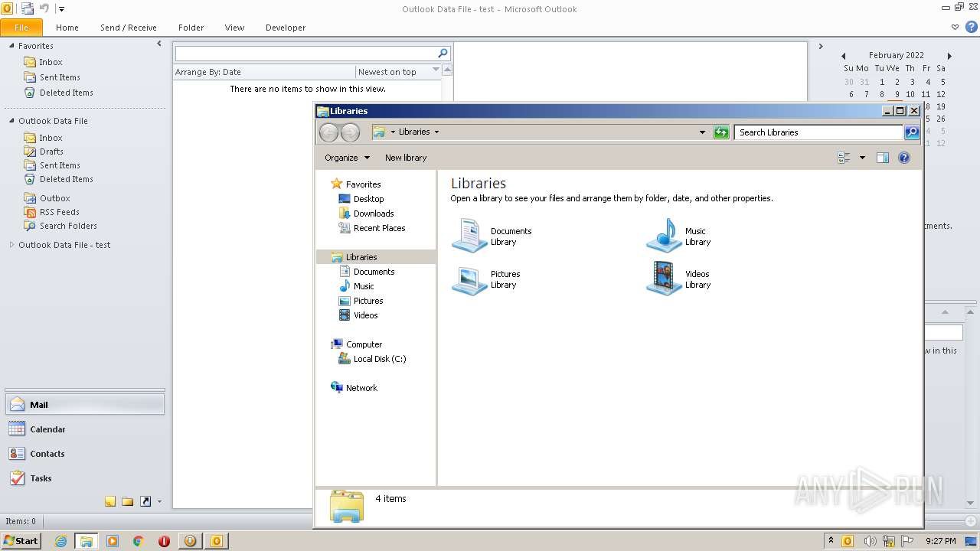The width and height of the screenshot is (980, 551).
Task: Open Customize Quick Access Toolbar dropdown in Outlook
Action: tap(62, 9)
